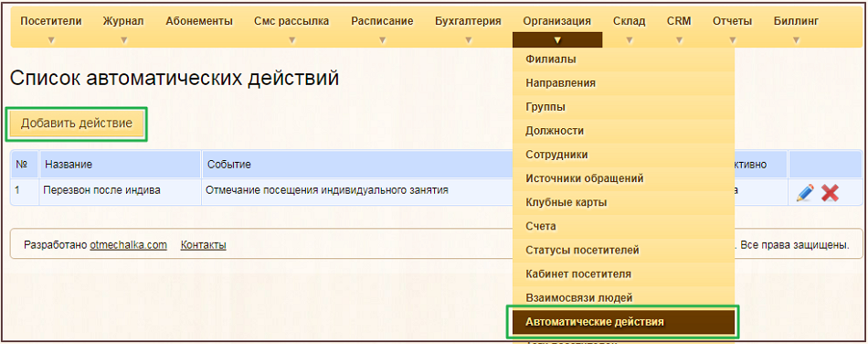Click the Склад menu label
This screenshot has width=868, height=344.
point(630,22)
